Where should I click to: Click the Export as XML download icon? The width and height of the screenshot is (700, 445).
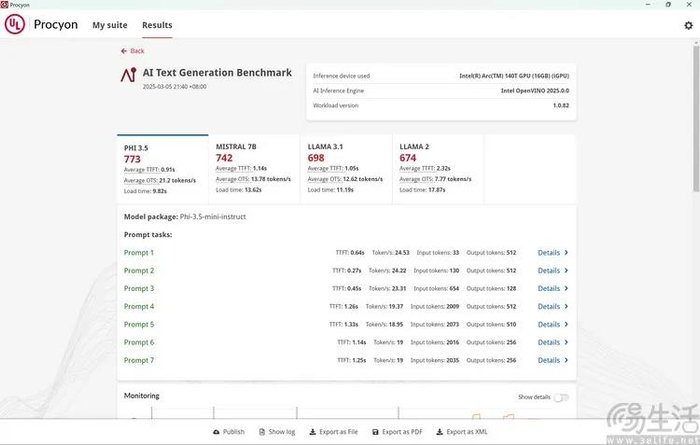(439, 432)
